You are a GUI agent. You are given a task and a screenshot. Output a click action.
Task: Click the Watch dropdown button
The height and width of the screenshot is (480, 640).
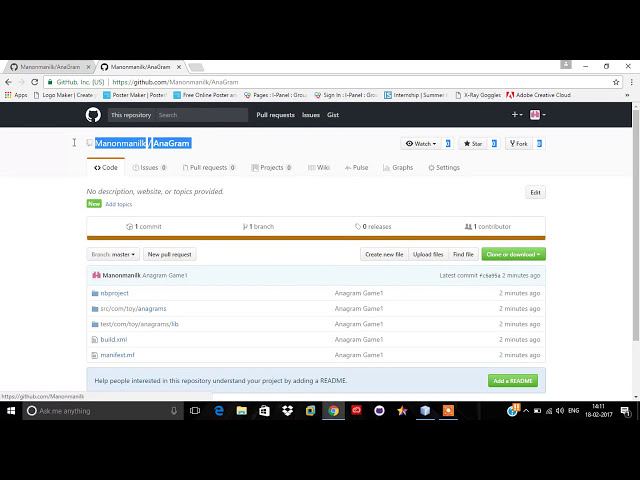421,144
